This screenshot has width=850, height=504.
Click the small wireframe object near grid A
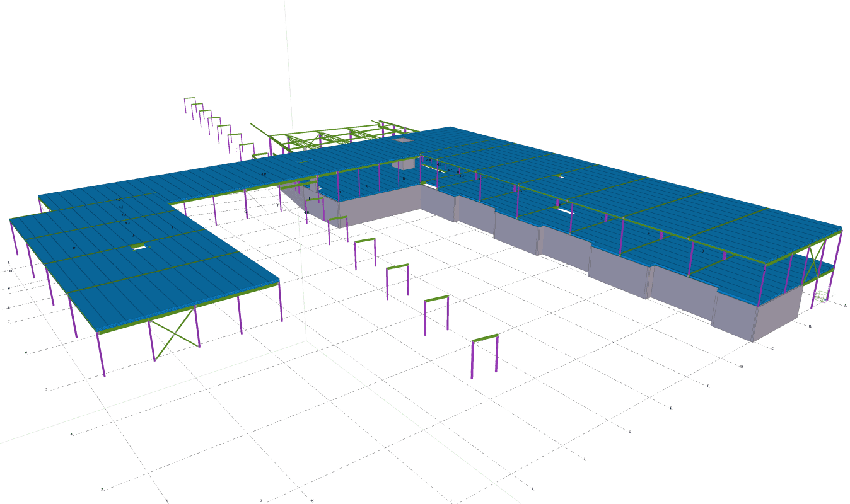[x=820, y=297]
